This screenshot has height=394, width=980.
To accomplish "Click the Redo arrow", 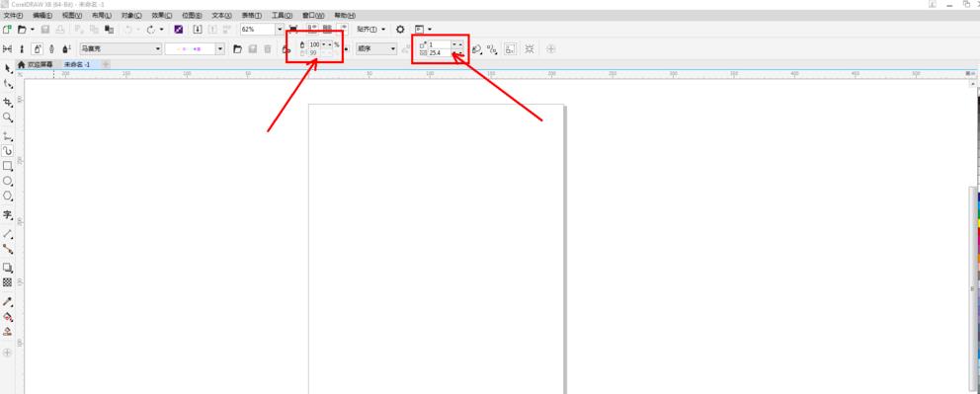I will (150, 30).
